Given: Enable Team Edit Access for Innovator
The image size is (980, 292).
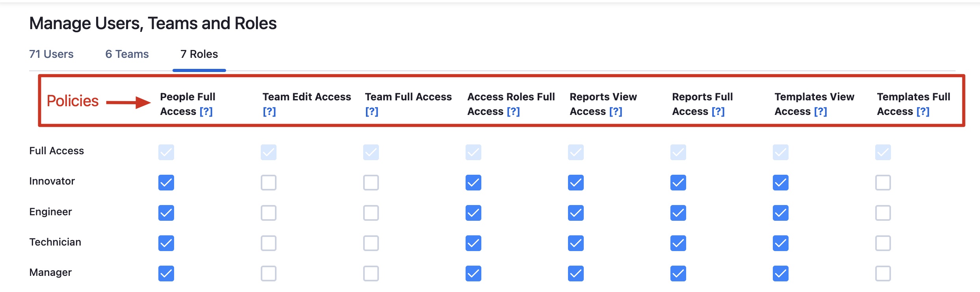Looking at the screenshot, I should (269, 183).
